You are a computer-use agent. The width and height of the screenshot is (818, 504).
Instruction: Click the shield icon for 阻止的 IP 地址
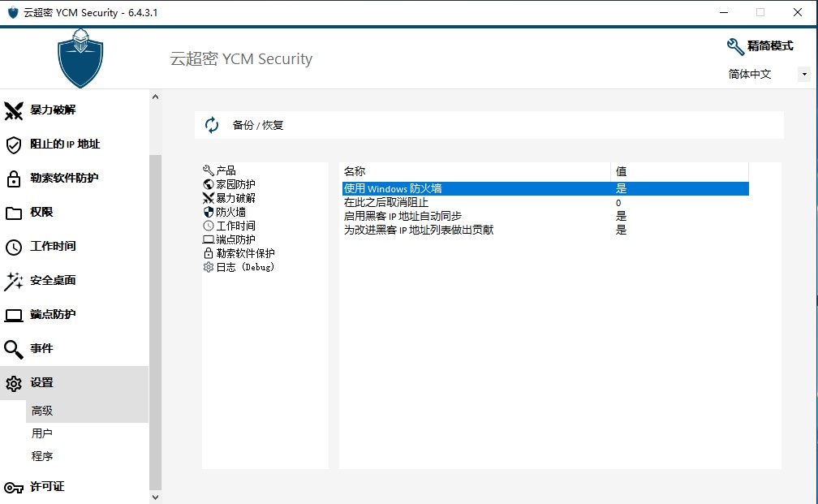14,144
